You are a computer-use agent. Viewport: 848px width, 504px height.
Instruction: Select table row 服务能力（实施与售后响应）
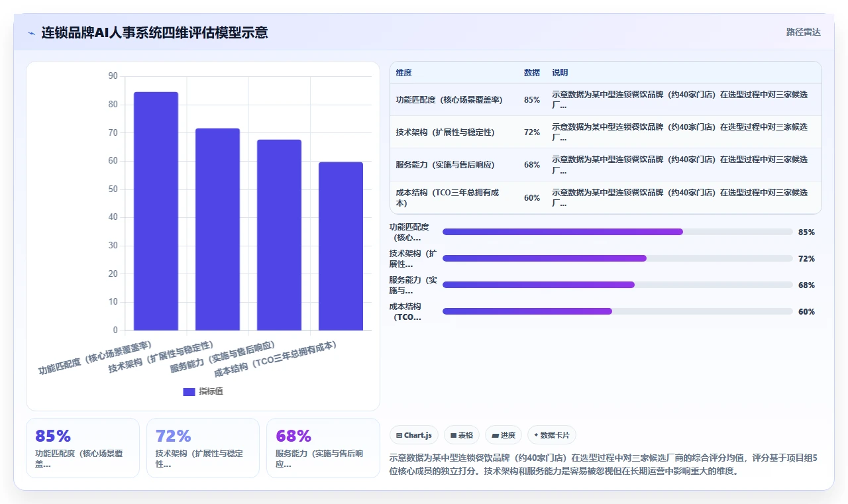[x=606, y=164]
